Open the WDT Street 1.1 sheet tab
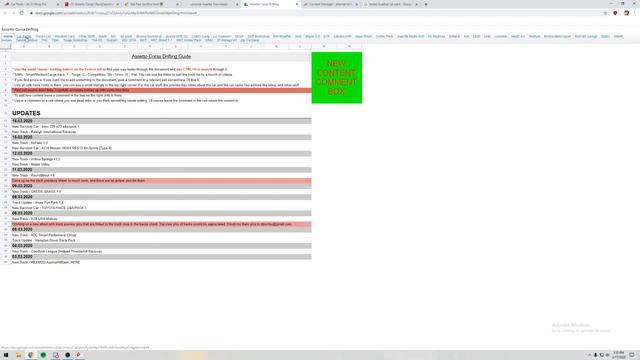 pos(161,40)
